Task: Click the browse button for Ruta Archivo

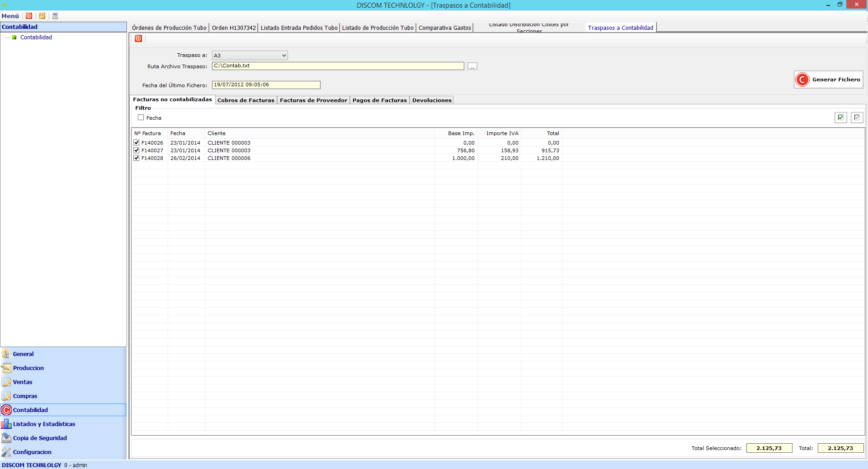Action: click(472, 66)
